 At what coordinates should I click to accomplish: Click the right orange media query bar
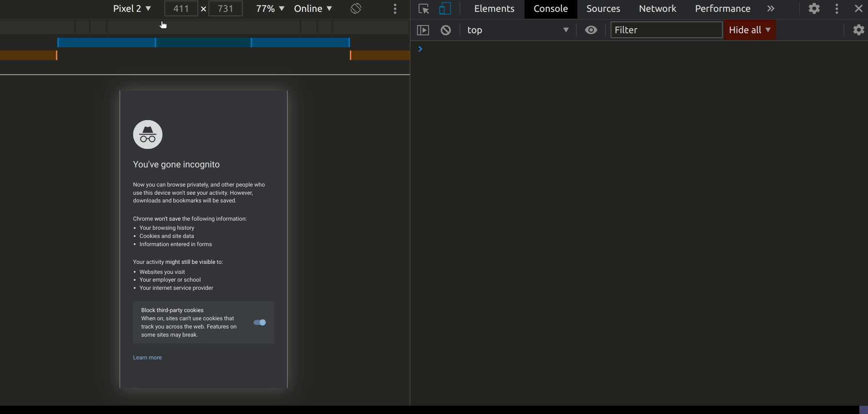click(x=380, y=56)
